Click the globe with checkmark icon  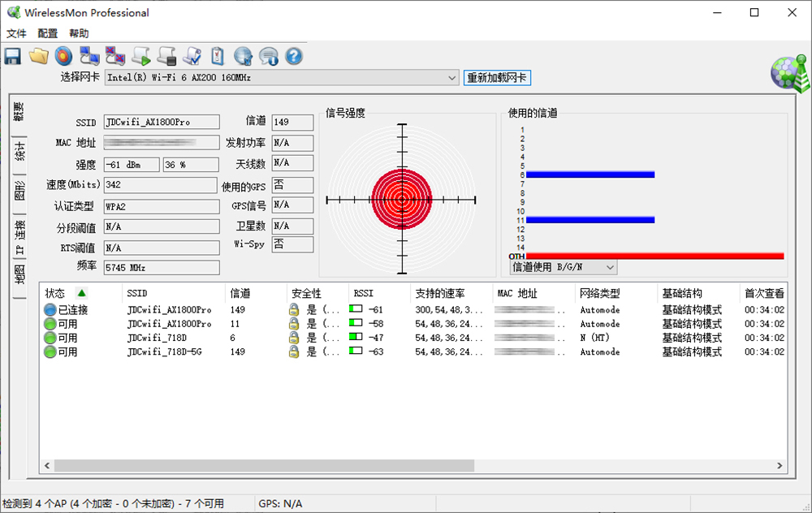click(242, 55)
